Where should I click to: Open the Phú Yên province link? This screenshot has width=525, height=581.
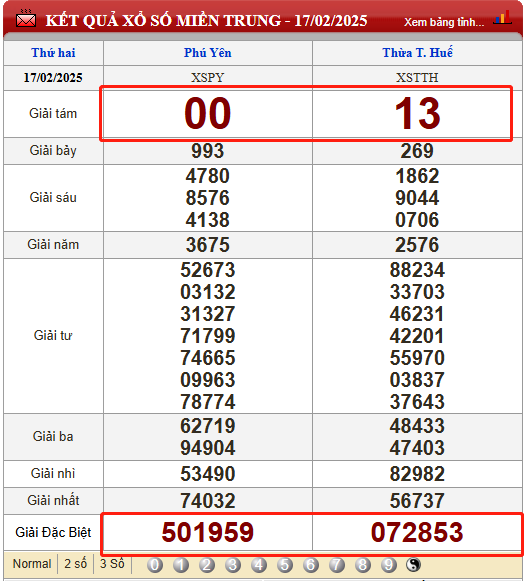(208, 53)
